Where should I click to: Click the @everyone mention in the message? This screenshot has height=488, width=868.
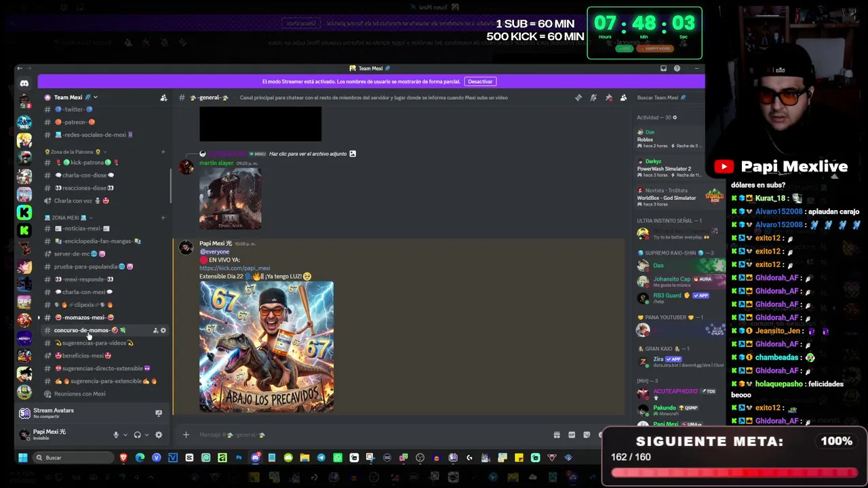tap(214, 252)
